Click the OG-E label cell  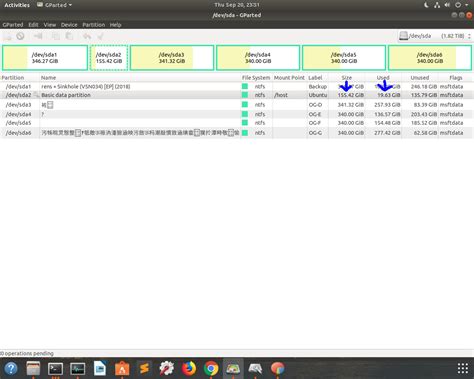coord(315,114)
